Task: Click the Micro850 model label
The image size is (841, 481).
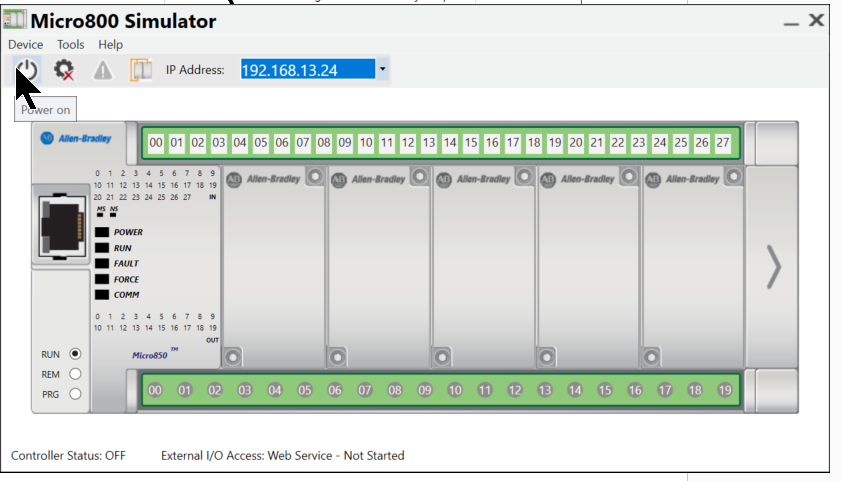Action: (154, 354)
